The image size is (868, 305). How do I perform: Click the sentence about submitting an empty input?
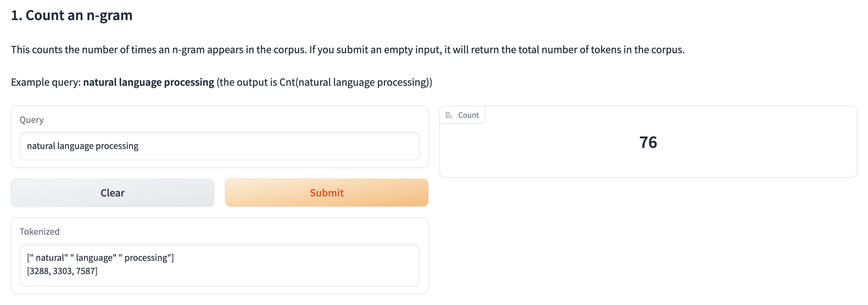(497, 50)
